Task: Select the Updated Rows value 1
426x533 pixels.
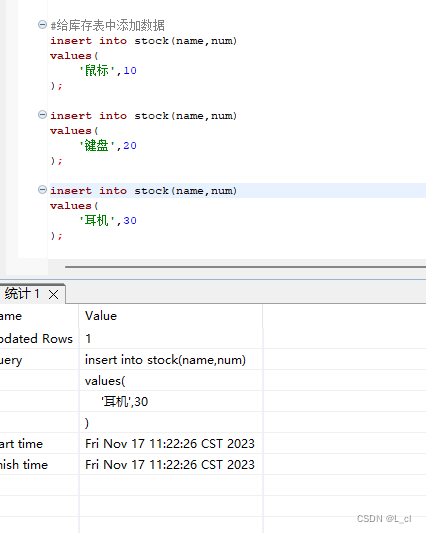Action: click(171, 339)
